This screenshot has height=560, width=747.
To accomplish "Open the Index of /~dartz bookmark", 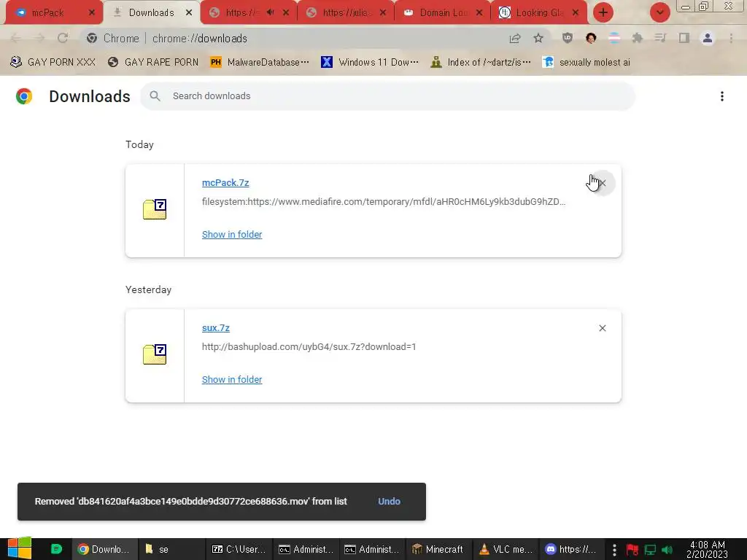I will click(480, 62).
